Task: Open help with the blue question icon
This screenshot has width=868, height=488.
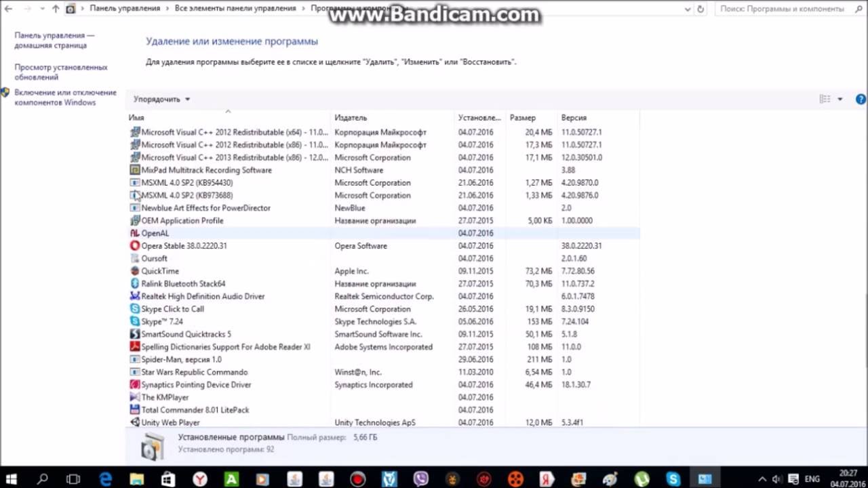Action: (x=861, y=99)
